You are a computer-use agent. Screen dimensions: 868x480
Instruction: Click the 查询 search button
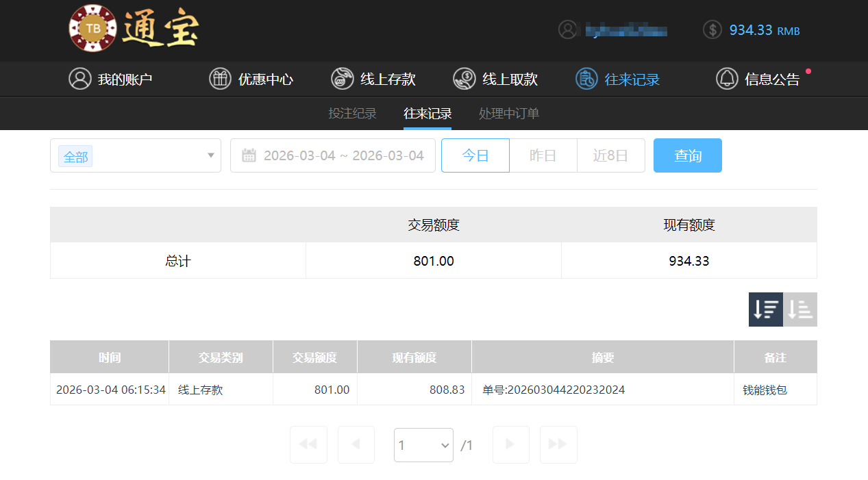pyautogui.click(x=687, y=155)
